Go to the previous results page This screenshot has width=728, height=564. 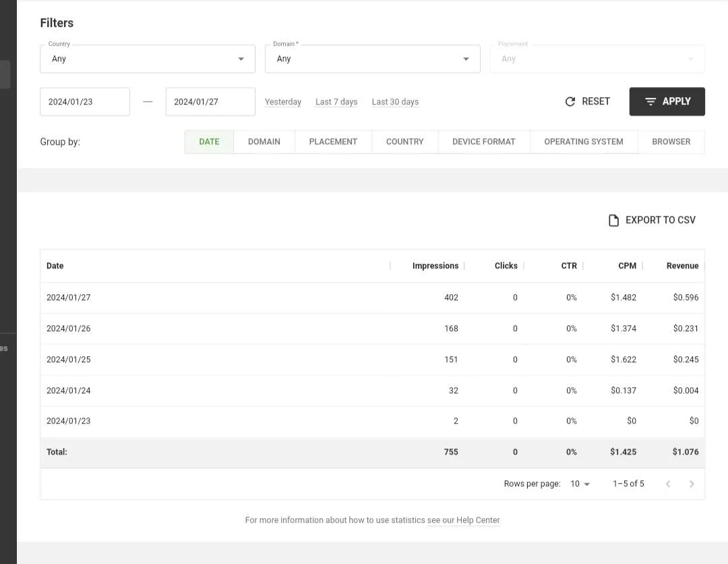click(667, 484)
